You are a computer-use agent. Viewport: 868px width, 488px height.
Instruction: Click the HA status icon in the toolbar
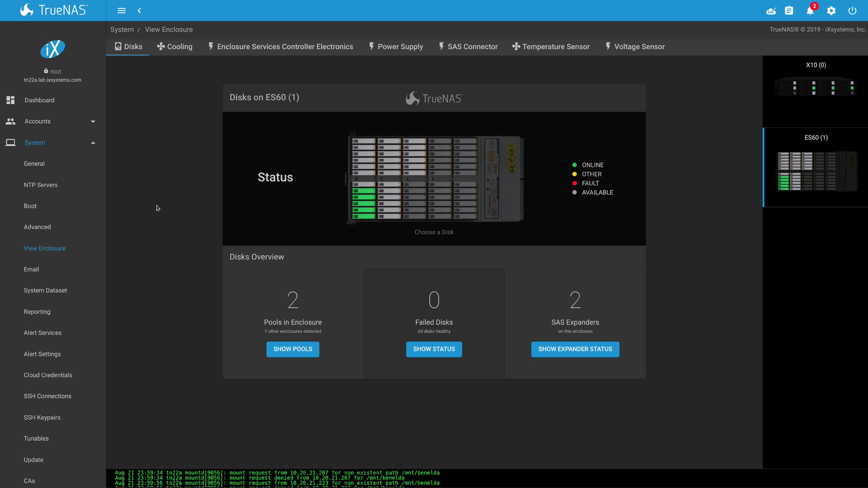pyautogui.click(x=770, y=10)
